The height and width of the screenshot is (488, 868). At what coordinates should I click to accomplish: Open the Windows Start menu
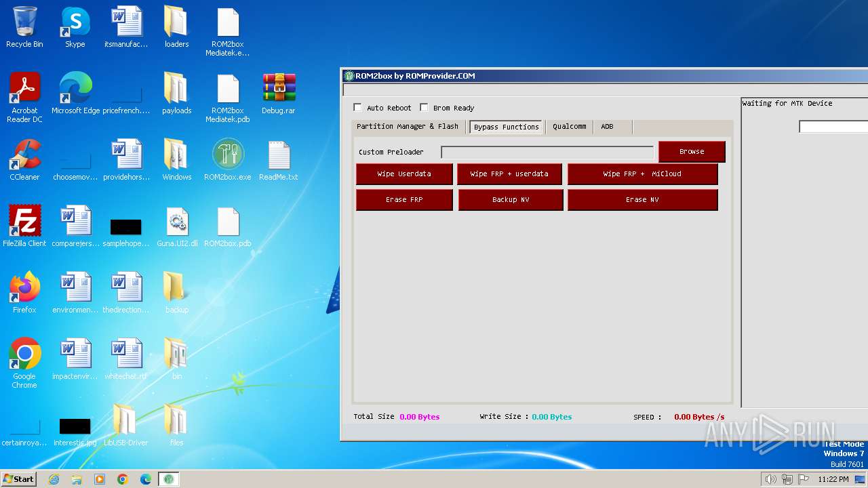point(19,479)
